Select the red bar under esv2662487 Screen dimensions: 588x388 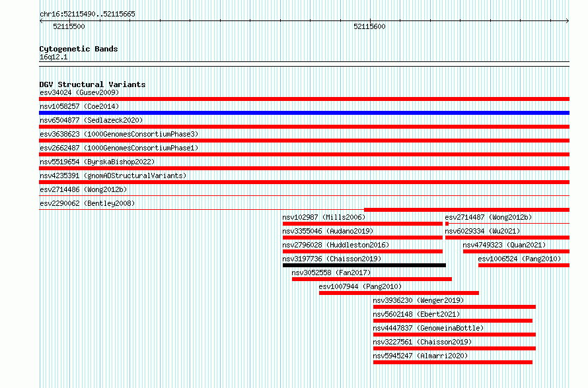tap(304, 154)
